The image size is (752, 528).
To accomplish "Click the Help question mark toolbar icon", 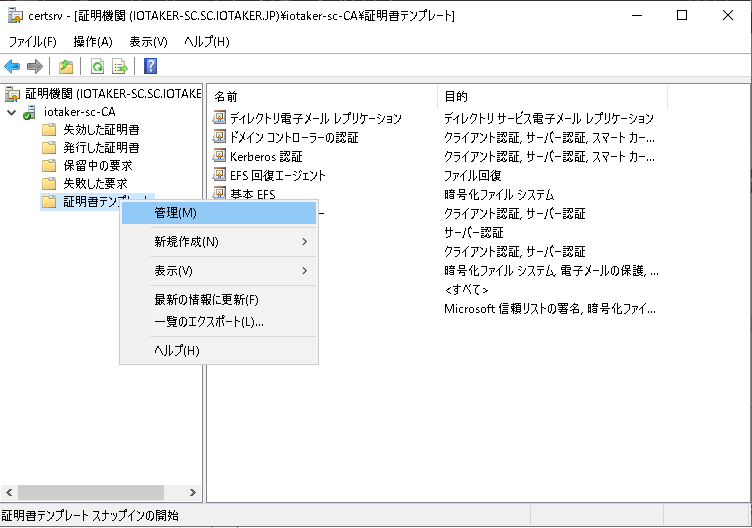I will coord(150,67).
